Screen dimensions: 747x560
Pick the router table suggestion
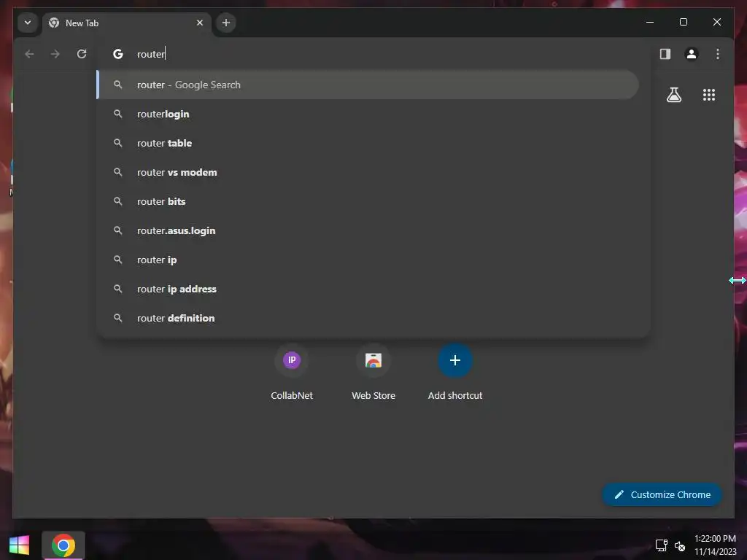368,143
